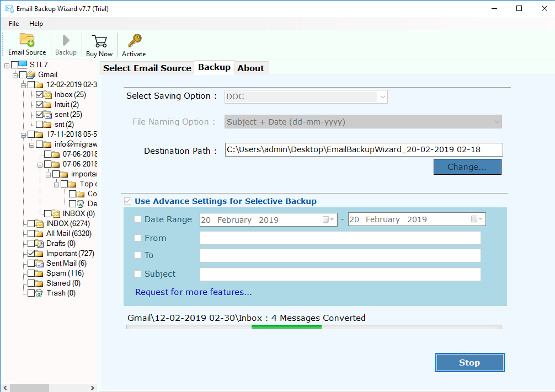This screenshot has width=555, height=392.
Task: Open the Buy Now shopping cart icon
Action: pos(99,41)
